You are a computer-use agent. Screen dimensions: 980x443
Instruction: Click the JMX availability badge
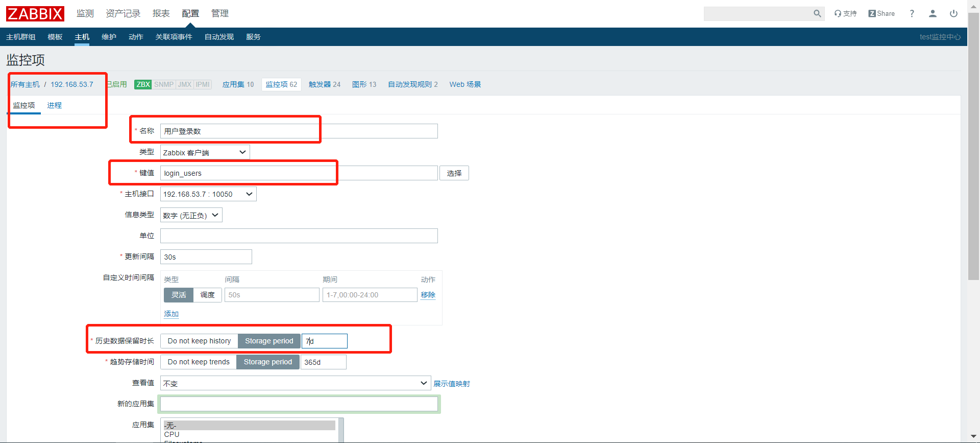pyautogui.click(x=185, y=84)
